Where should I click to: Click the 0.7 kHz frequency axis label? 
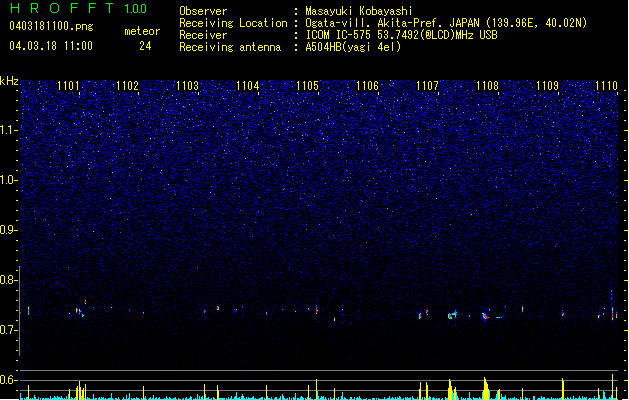coord(8,330)
